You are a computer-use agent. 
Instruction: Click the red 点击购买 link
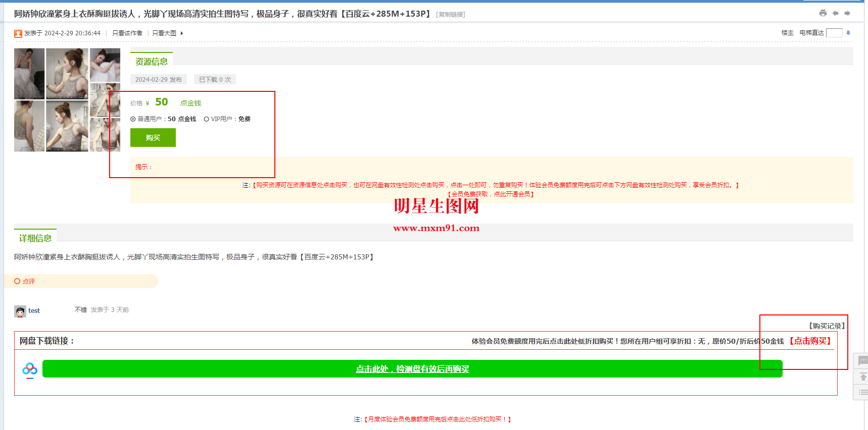click(811, 341)
